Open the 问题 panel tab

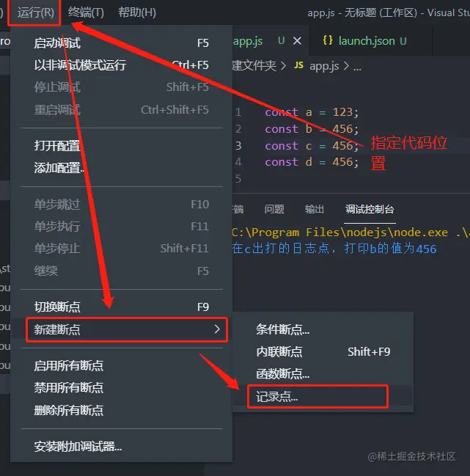(274, 209)
